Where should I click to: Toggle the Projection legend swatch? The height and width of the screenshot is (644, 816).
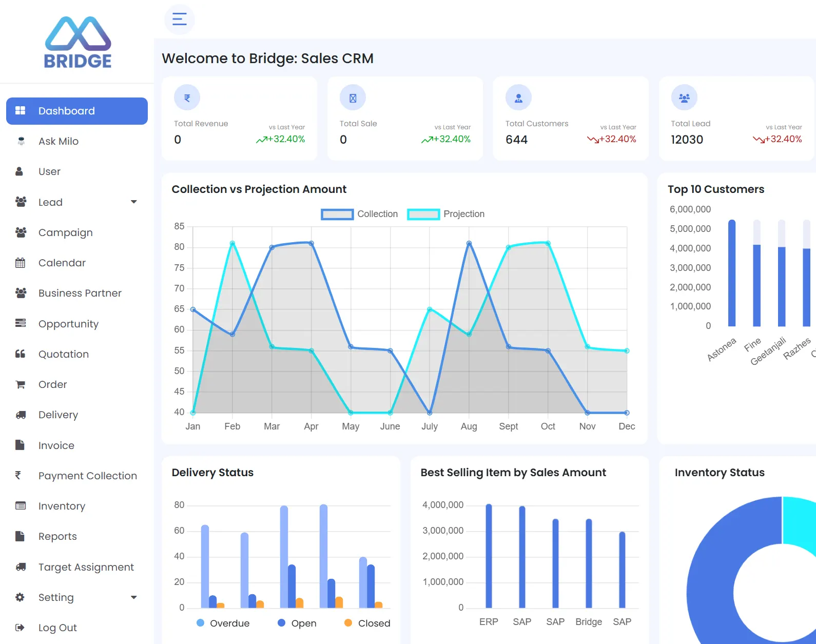pyautogui.click(x=423, y=214)
